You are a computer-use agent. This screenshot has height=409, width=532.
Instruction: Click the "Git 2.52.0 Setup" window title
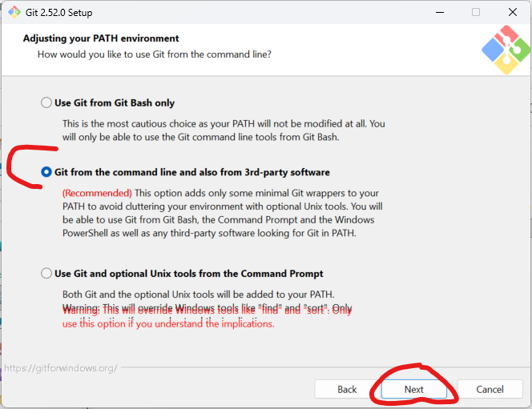point(59,13)
